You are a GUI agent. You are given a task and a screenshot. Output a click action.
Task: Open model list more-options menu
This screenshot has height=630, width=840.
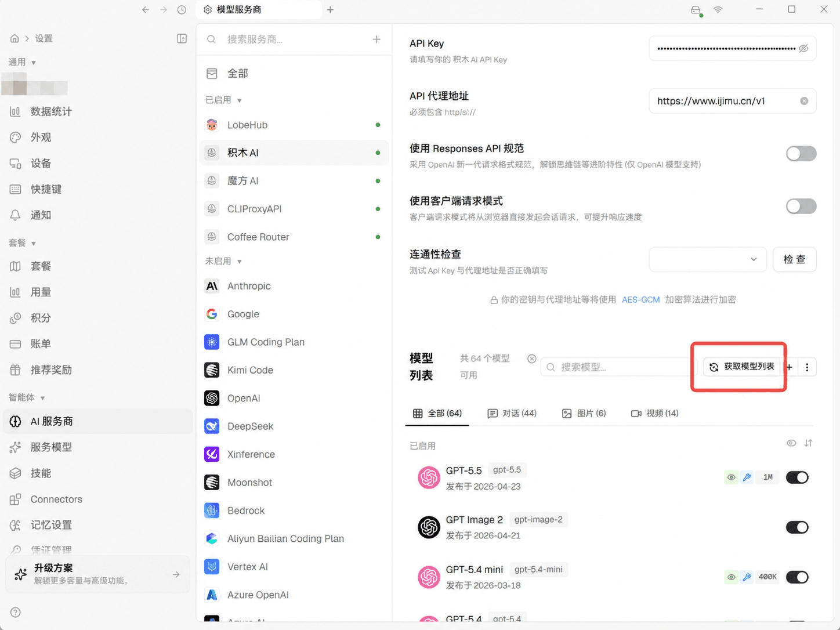(x=807, y=367)
